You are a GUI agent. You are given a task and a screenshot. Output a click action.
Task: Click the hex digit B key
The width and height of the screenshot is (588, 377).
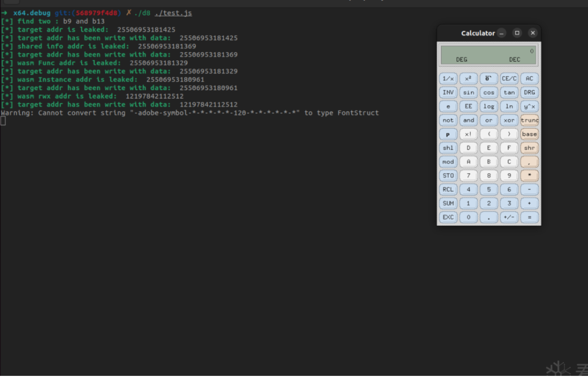[488, 162]
